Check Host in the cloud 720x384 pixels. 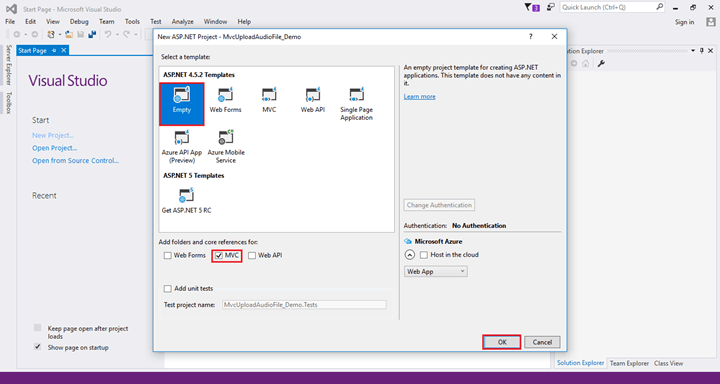424,254
